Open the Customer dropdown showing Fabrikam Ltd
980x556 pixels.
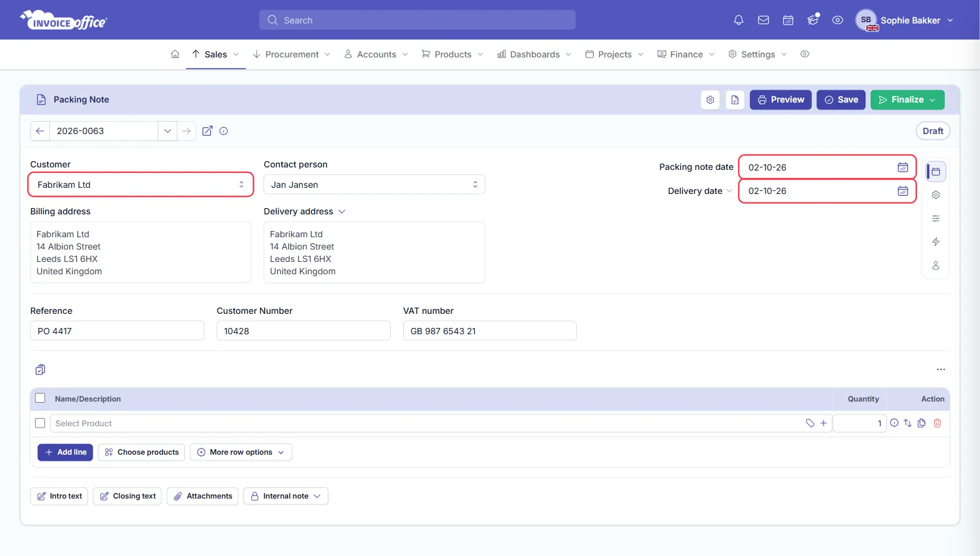[x=141, y=185]
